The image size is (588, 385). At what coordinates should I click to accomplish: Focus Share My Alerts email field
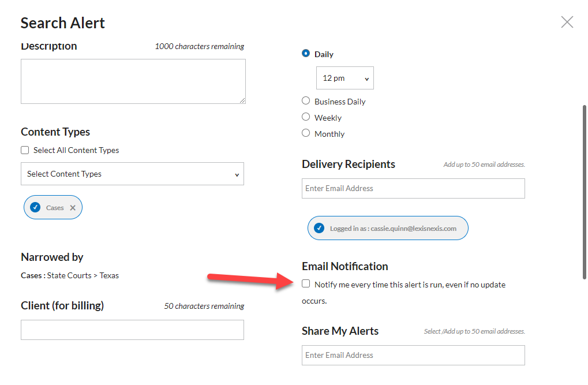click(413, 356)
